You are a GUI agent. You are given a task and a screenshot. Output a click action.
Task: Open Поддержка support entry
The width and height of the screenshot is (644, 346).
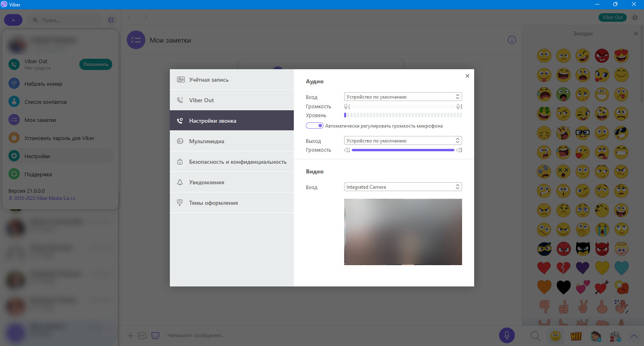[x=60, y=174]
